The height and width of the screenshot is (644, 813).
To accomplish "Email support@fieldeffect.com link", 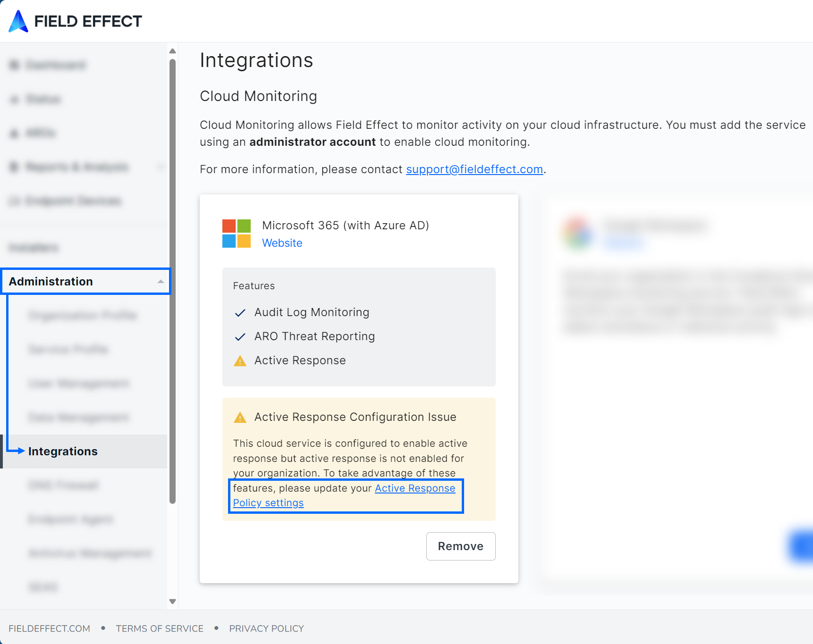I will point(474,169).
